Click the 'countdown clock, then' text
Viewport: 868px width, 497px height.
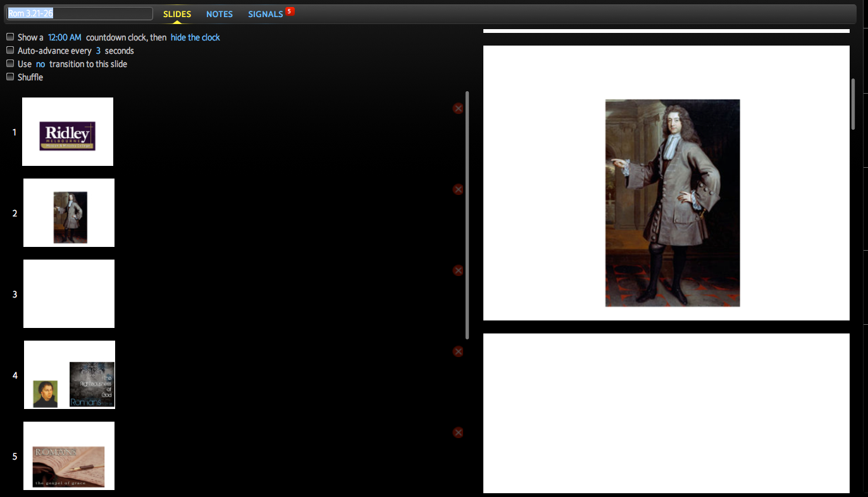(126, 37)
